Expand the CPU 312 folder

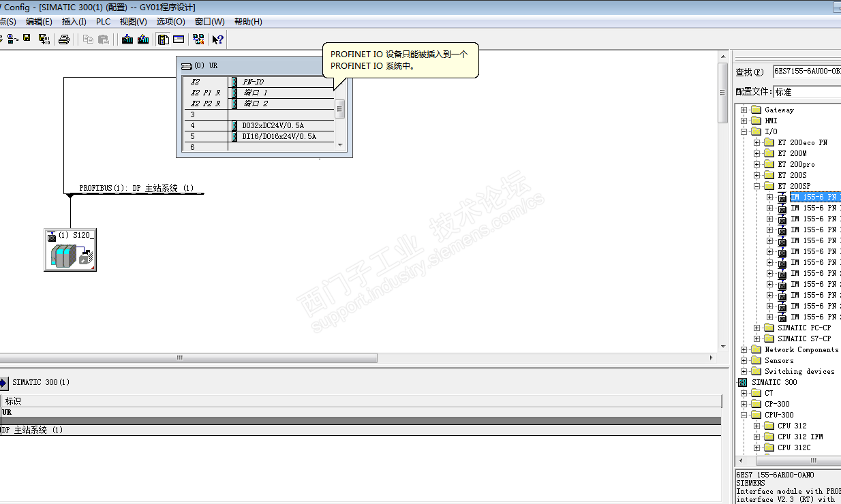click(756, 426)
